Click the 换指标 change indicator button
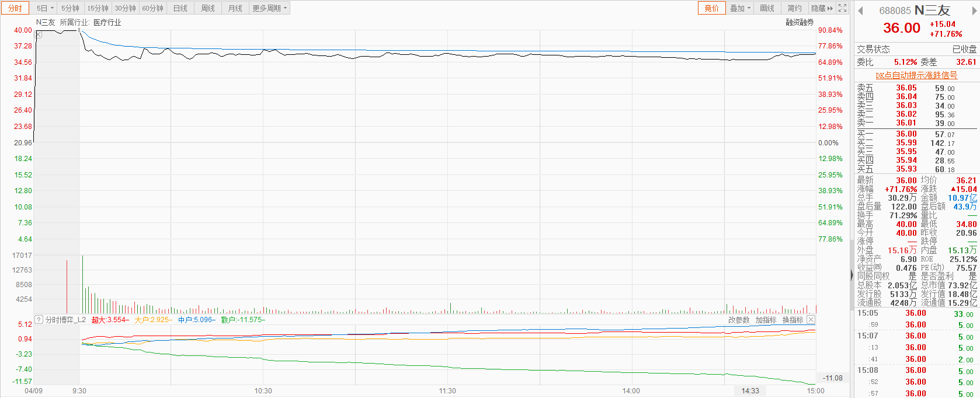Viewport: 980px width, 398px height. [793, 320]
